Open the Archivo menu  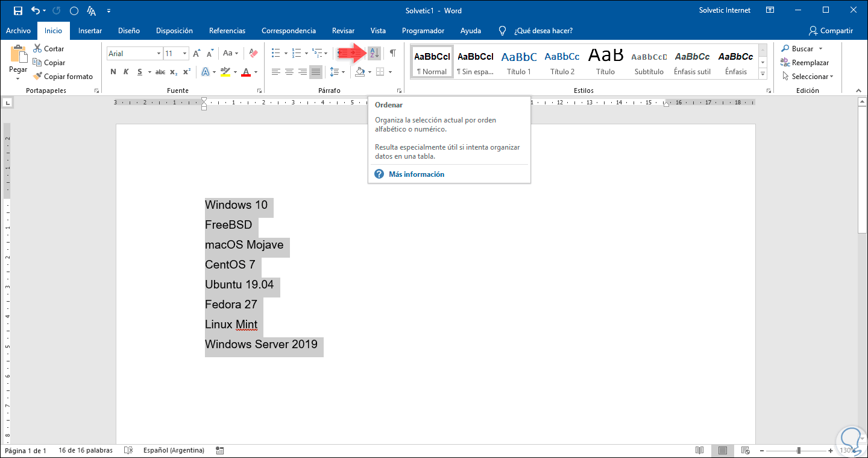(18, 31)
